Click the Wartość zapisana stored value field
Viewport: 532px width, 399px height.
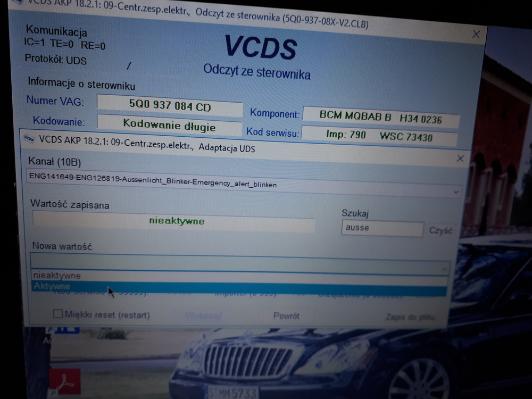click(x=173, y=220)
